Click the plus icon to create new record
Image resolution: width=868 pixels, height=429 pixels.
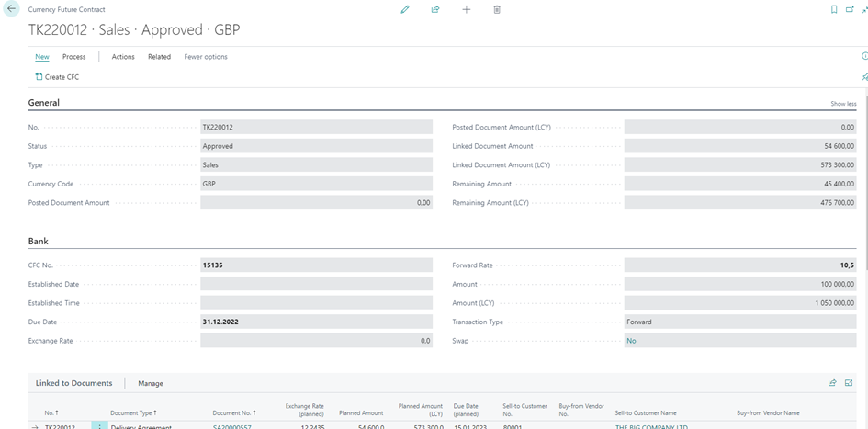467,9
